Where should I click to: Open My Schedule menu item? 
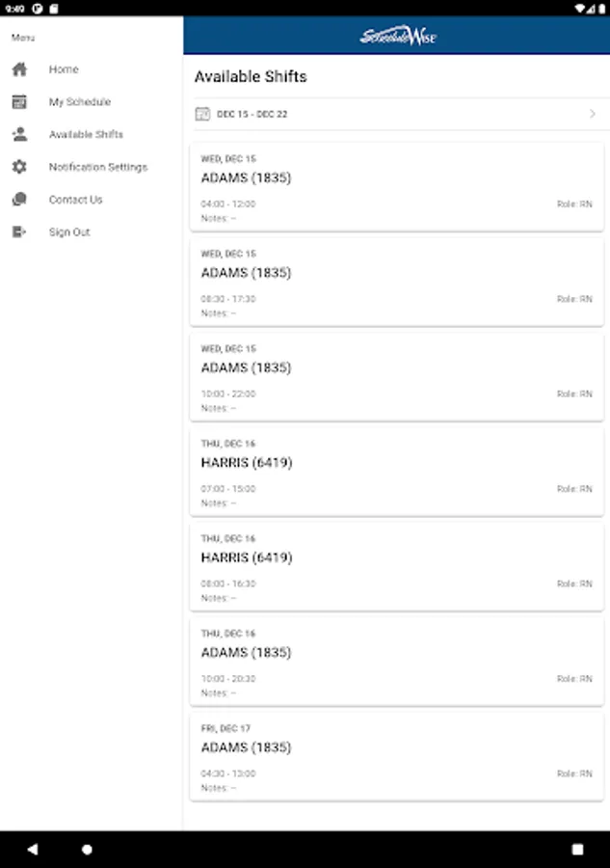(80, 102)
